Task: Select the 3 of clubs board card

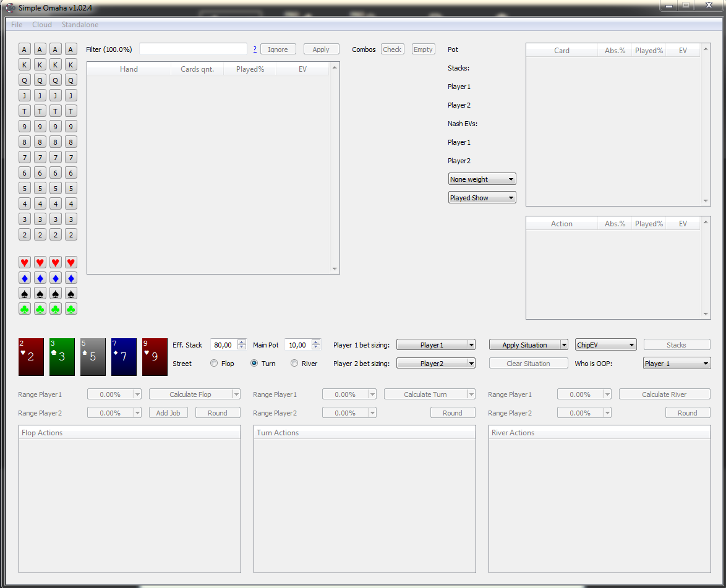Action: [x=62, y=357]
